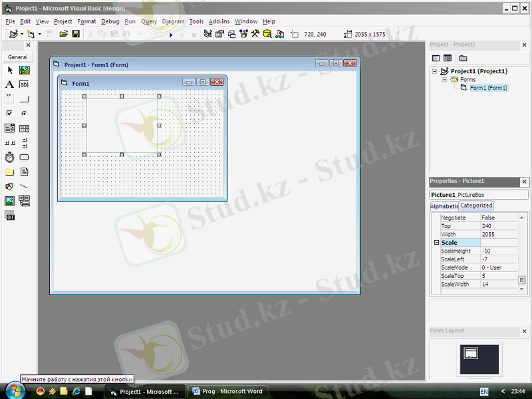Click the ScaleHeight value -10
The height and width of the screenshot is (399, 532).
(499, 251)
